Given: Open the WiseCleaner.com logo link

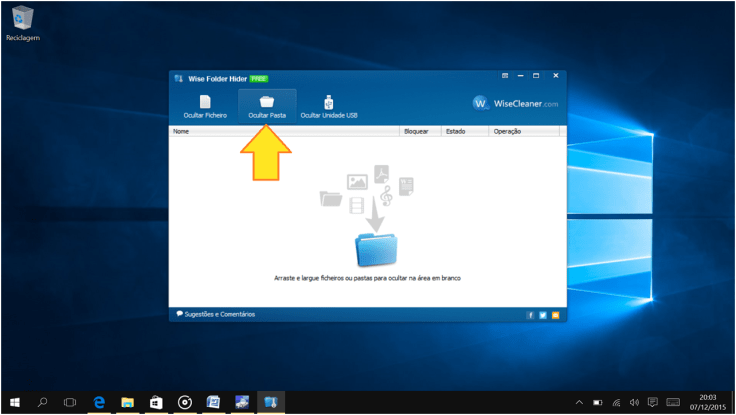Looking at the screenshot, I should point(515,103).
